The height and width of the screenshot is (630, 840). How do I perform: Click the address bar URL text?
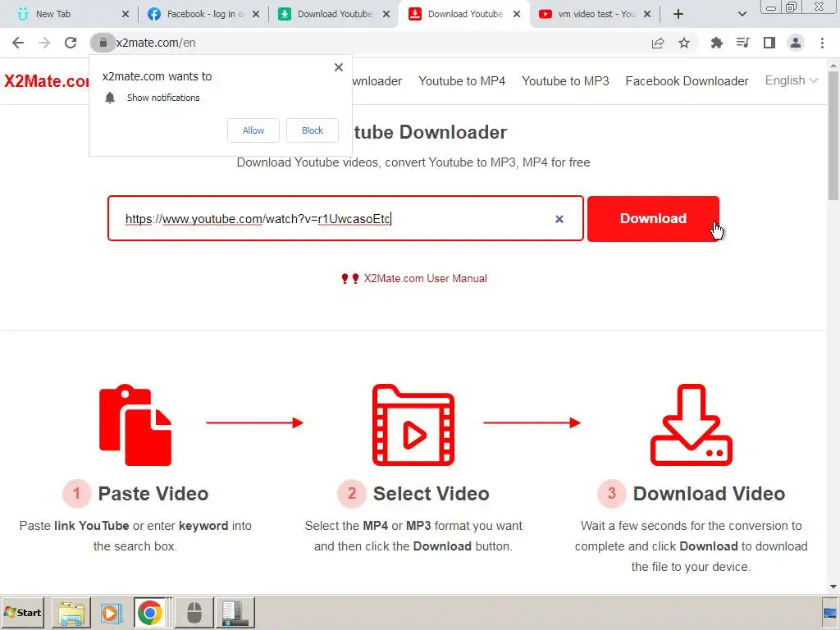[156, 43]
